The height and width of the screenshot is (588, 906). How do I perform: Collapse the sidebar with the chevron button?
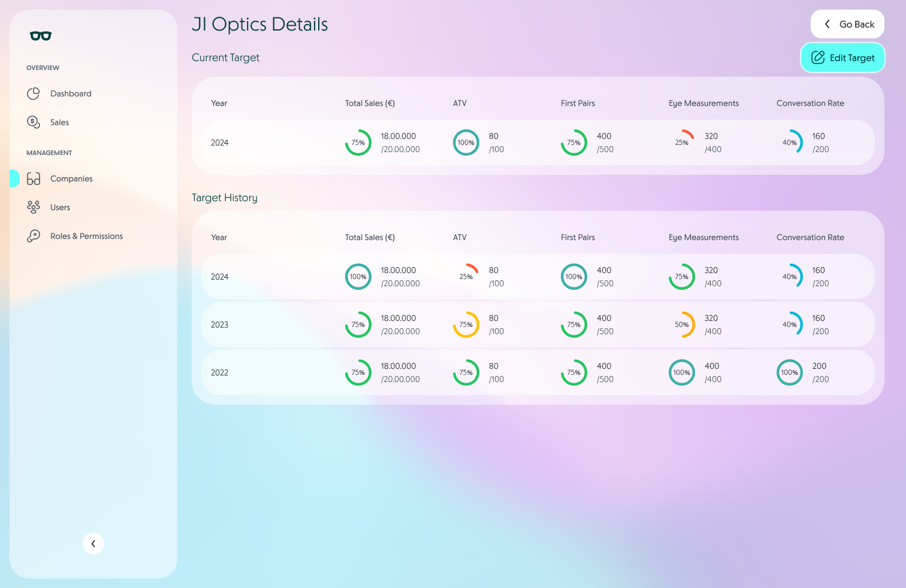point(93,544)
